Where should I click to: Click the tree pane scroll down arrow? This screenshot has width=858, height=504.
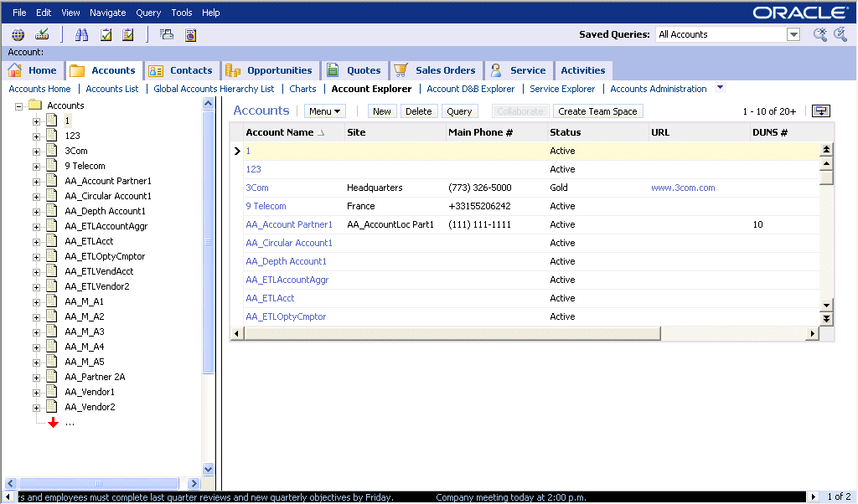(208, 469)
